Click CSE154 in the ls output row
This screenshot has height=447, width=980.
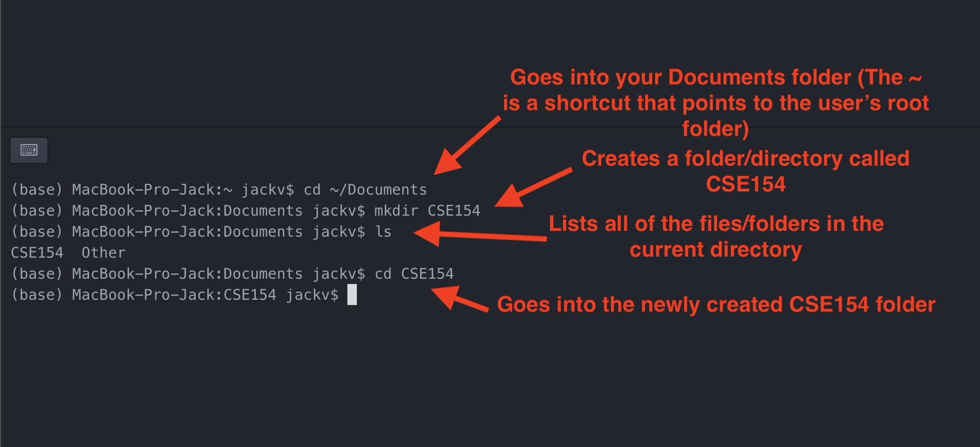[37, 253]
